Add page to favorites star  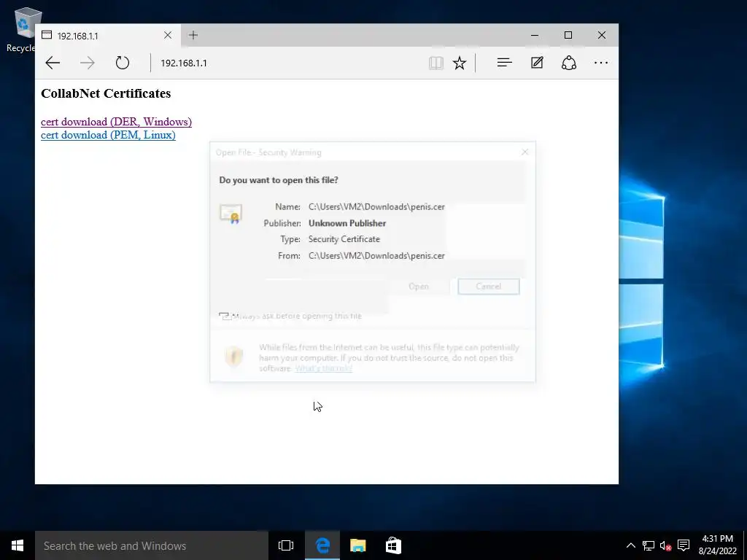460,63
